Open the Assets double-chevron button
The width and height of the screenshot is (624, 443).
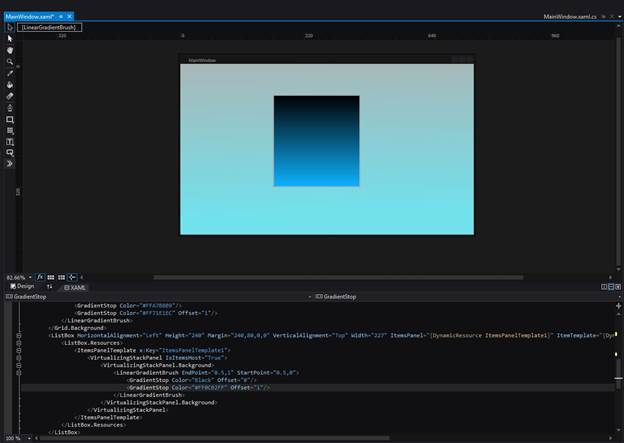coord(10,163)
